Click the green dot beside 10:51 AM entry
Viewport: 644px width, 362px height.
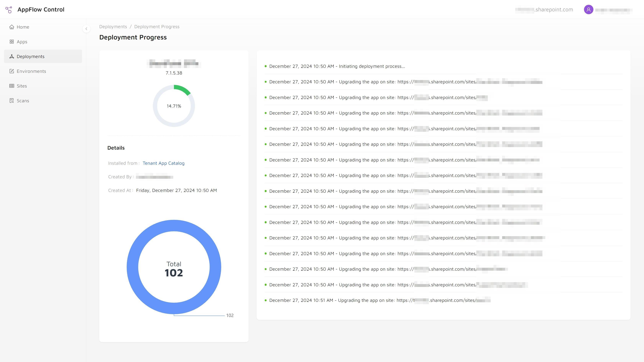point(265,300)
